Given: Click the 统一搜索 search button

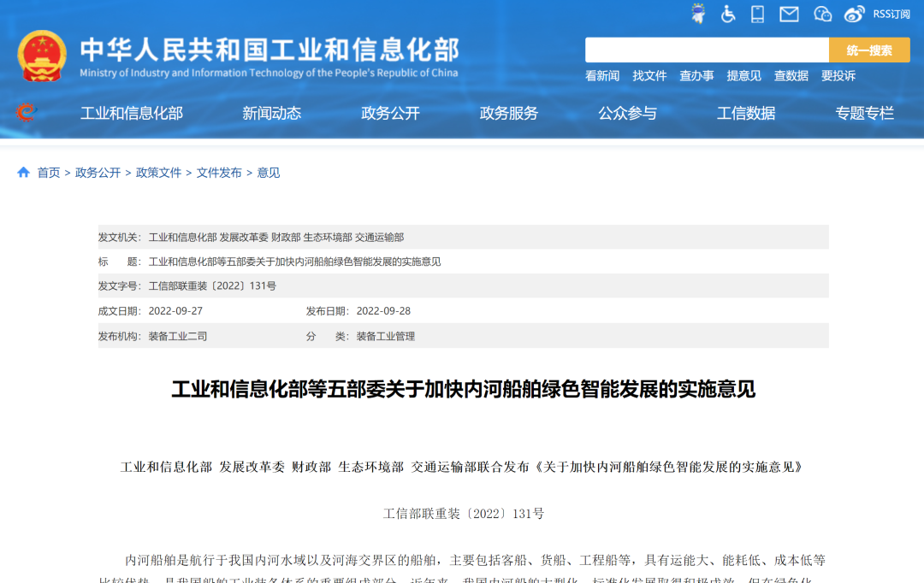Looking at the screenshot, I should coord(869,50).
